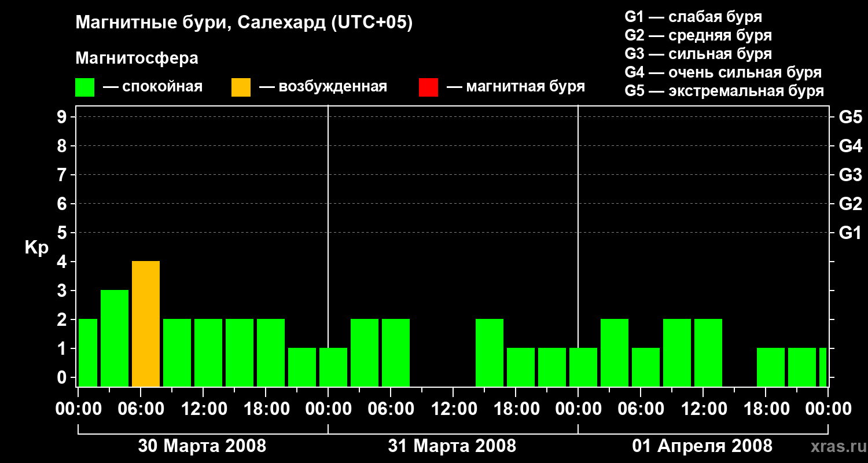Viewport: 868px width, 463px height.
Task: Click the date label '01 Апреля 2008'
Action: click(x=702, y=446)
